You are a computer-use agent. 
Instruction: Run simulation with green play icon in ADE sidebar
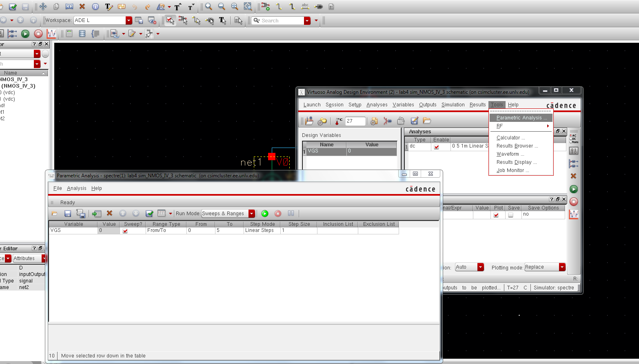click(x=574, y=189)
